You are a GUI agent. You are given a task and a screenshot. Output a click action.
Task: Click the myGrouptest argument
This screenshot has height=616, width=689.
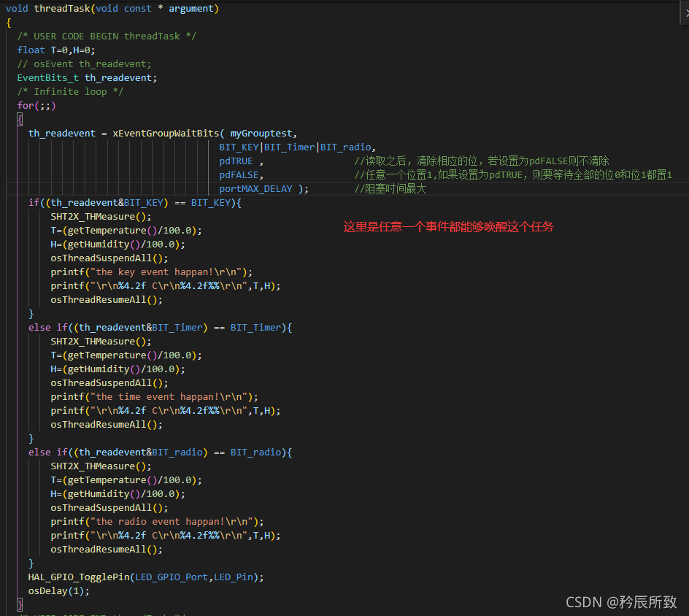[x=261, y=133]
